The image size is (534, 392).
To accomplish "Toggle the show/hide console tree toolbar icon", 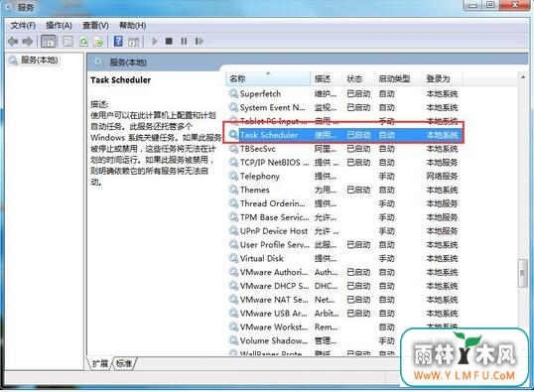I will pos(49,42).
